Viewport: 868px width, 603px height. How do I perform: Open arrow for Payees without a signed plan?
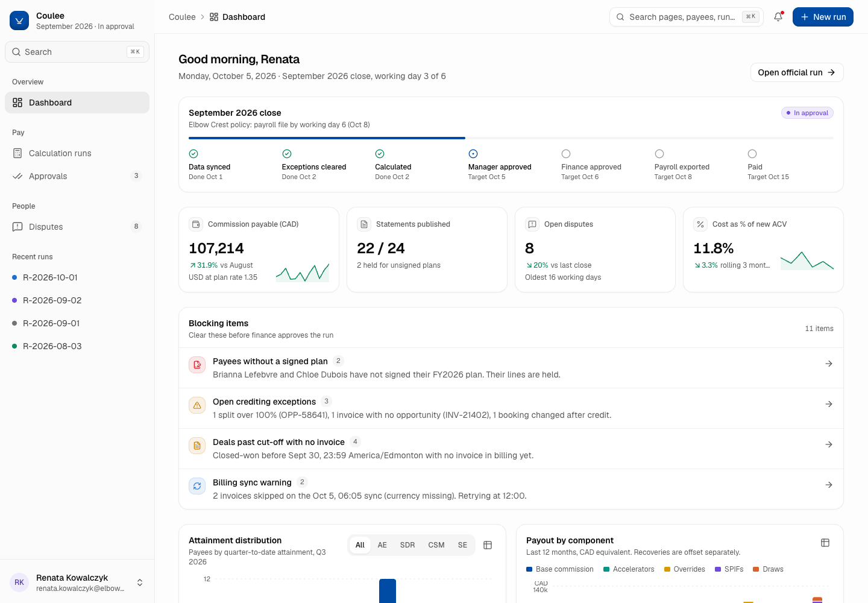(829, 364)
